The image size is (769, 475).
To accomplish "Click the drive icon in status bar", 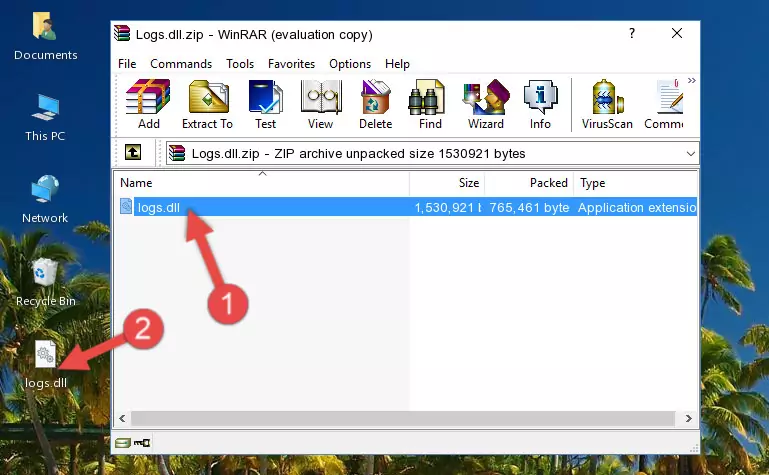I will (x=123, y=443).
